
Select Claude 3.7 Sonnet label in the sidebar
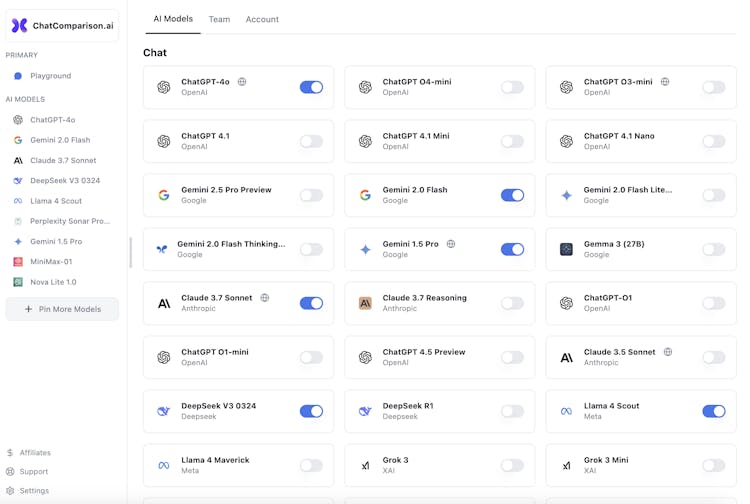(x=63, y=161)
